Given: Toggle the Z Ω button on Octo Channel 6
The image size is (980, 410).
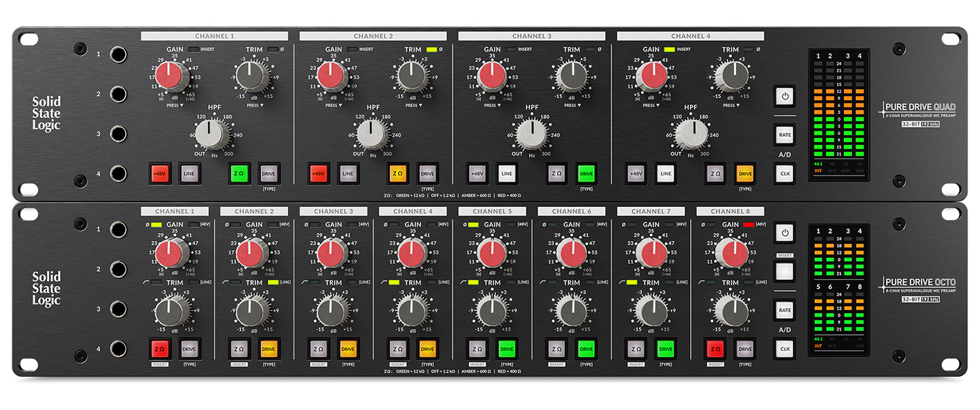Looking at the screenshot, I should point(557,349).
